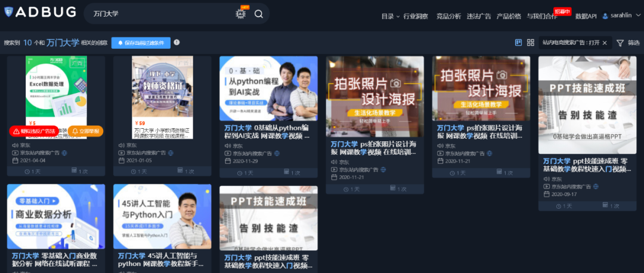
Task: Open the 教师资格证 ad thumbnail
Action: coord(162,86)
